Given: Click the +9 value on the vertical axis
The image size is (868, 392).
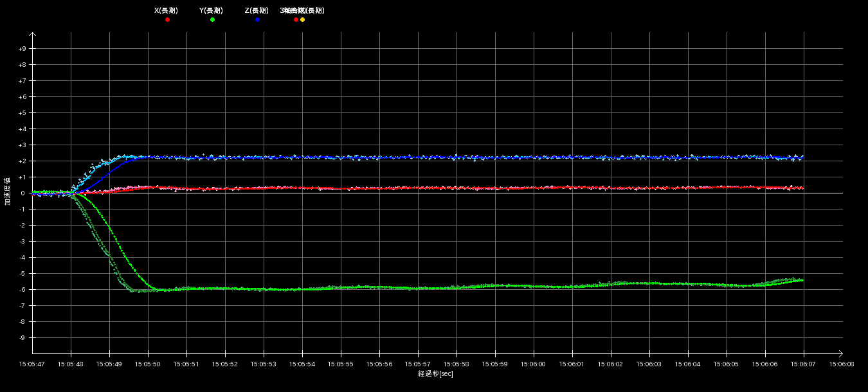Looking at the screenshot, I should tap(23, 49).
